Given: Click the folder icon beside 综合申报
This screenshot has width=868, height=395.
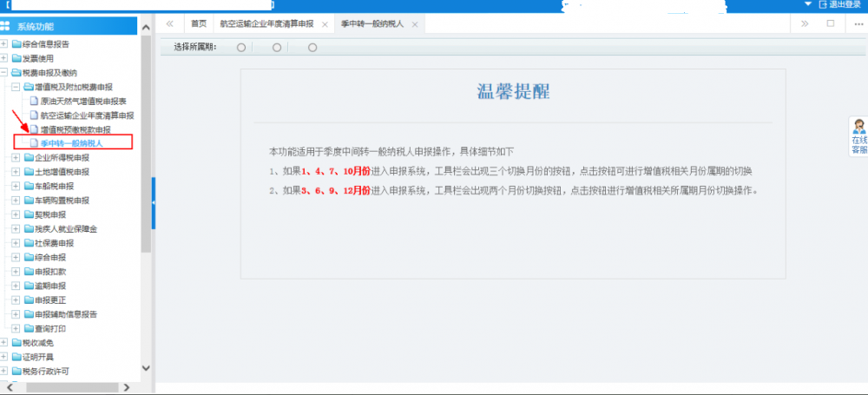Looking at the screenshot, I should (x=30, y=258).
